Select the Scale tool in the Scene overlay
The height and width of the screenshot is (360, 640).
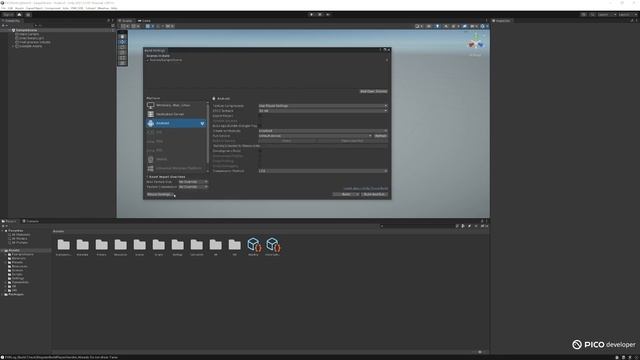122,53
